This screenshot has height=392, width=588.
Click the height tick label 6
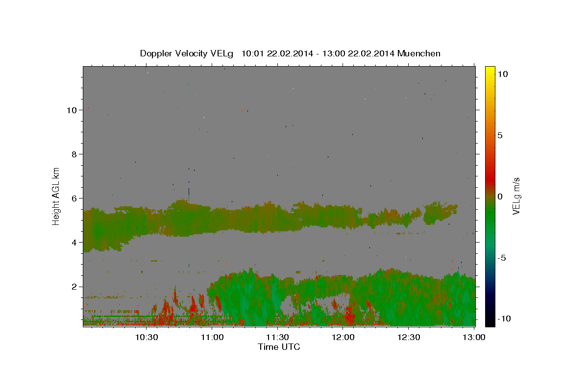74,198
